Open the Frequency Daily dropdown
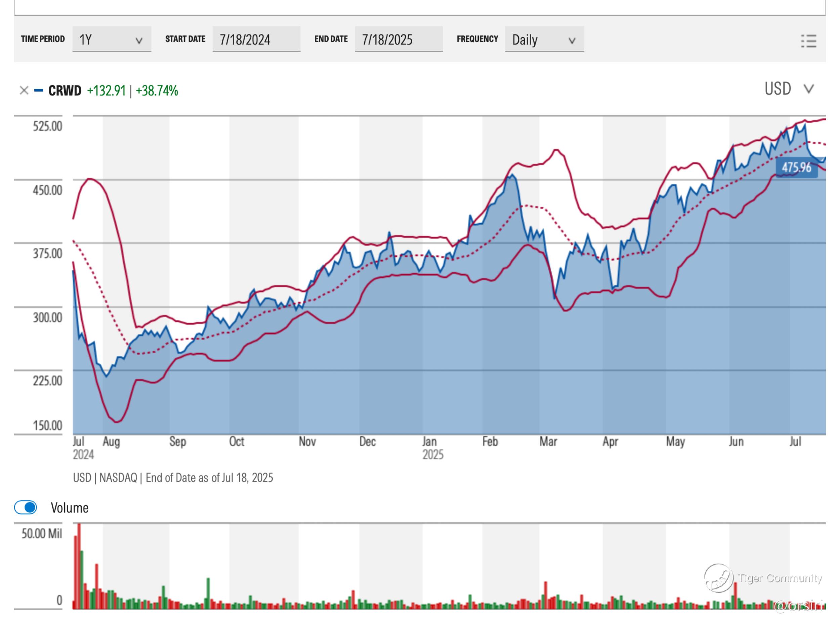 coord(544,39)
